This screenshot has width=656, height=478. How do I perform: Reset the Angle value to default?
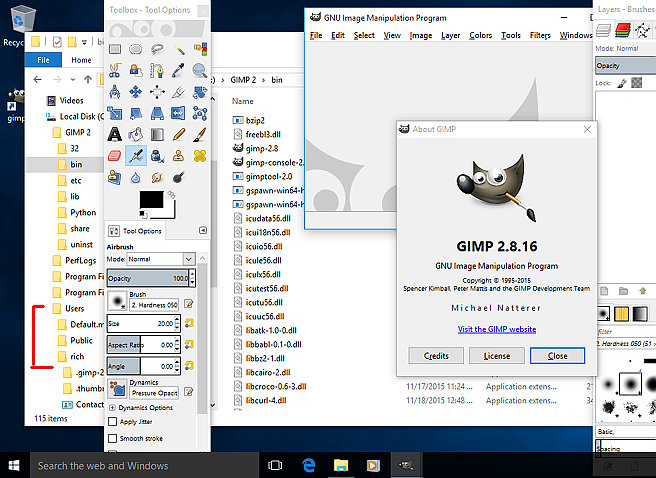point(189,366)
